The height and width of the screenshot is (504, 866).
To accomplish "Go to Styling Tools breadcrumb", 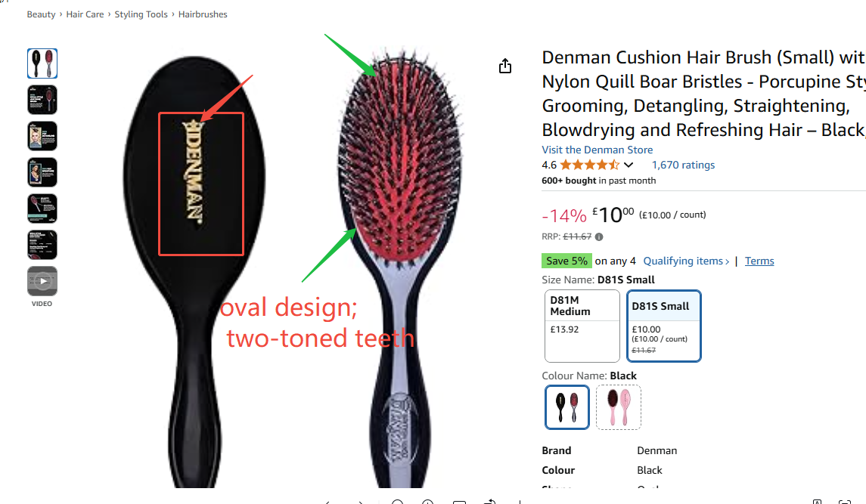I will tap(141, 14).
